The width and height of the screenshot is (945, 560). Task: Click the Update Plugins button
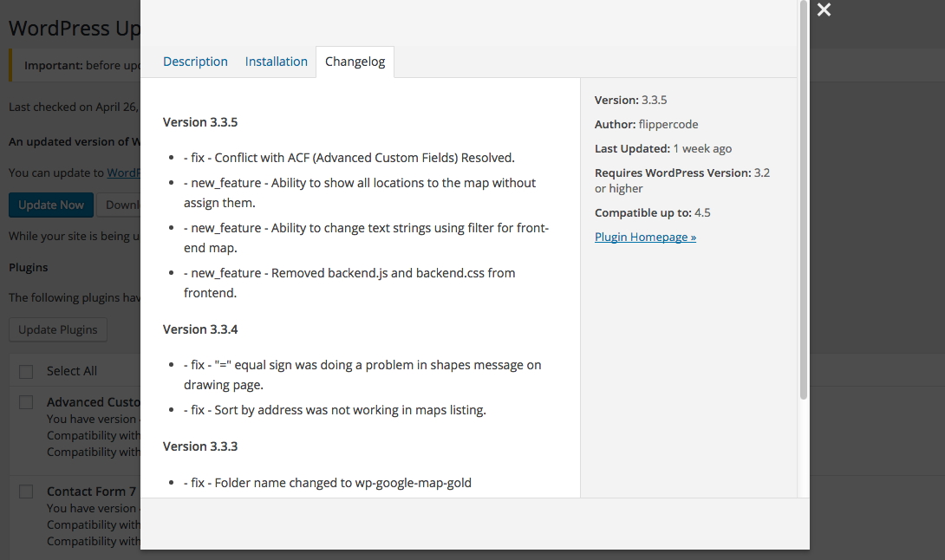(58, 329)
